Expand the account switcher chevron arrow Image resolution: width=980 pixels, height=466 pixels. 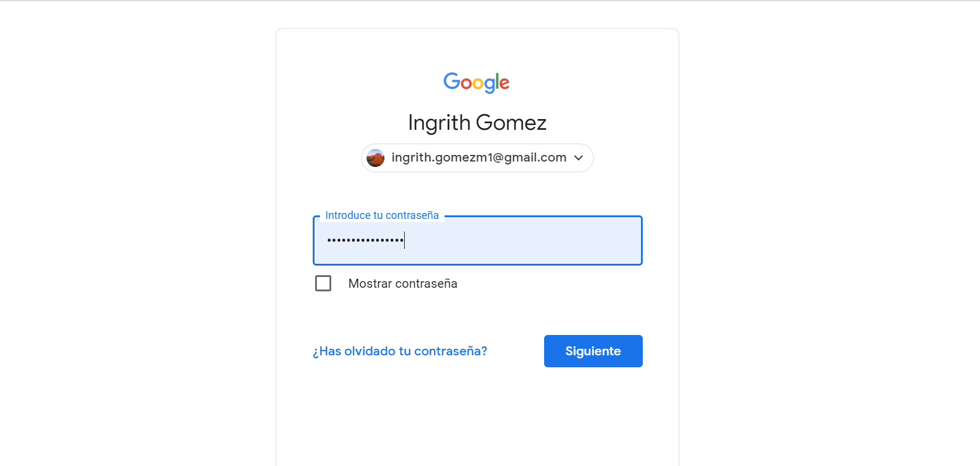[578, 158]
